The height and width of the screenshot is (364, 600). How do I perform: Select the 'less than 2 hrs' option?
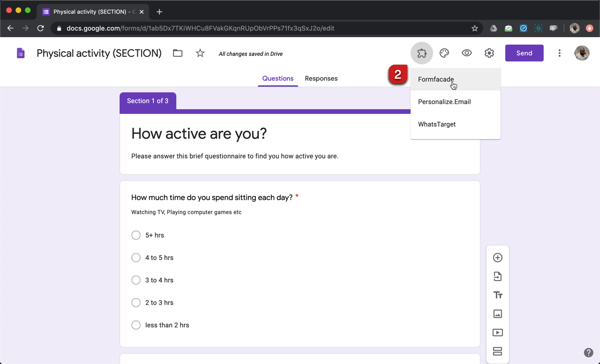pos(136,325)
